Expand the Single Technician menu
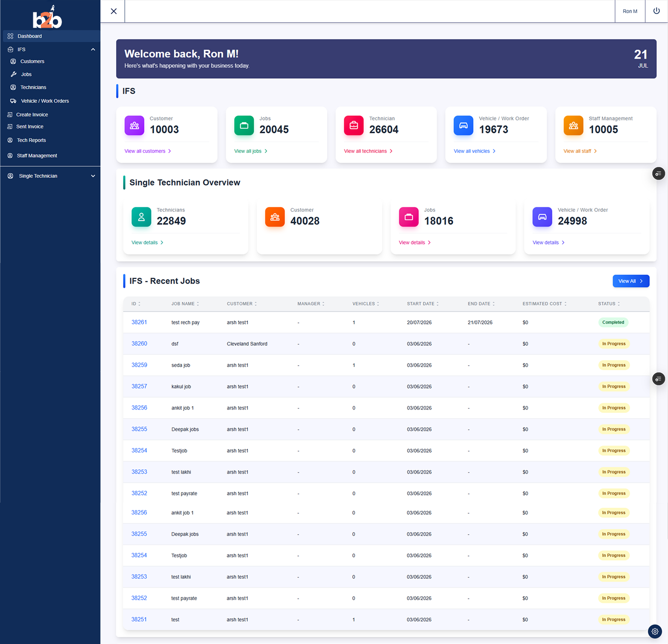 (93, 176)
